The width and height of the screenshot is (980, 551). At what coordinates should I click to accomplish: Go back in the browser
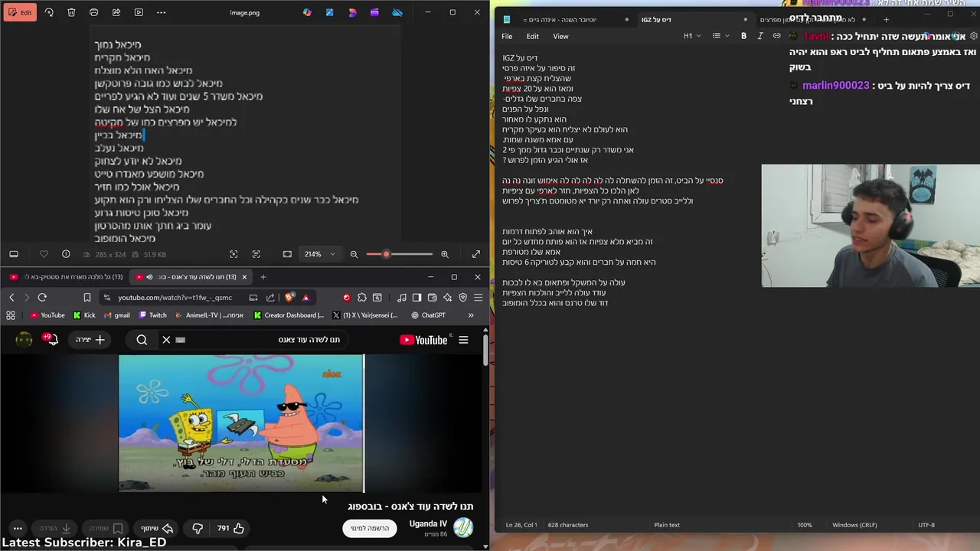[x=11, y=298]
